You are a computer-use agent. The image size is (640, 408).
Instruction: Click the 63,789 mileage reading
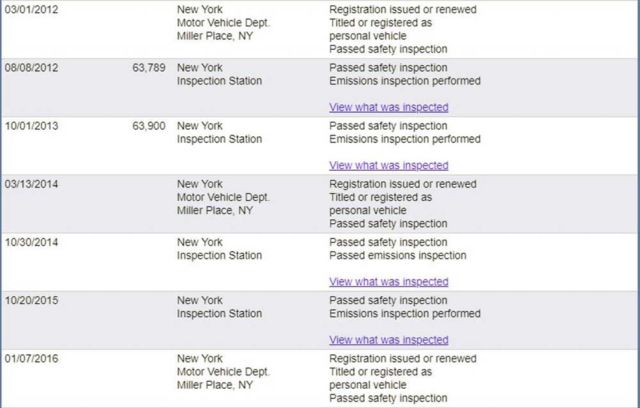click(149, 68)
